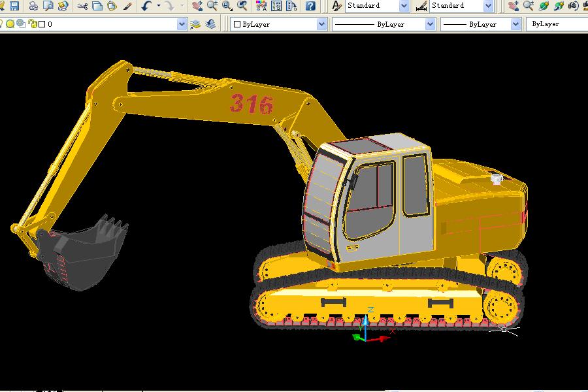The width and height of the screenshot is (588, 392).
Task: Activate the Pan Realtime hand icon left of Zoom Window
Action: click(x=197, y=6)
